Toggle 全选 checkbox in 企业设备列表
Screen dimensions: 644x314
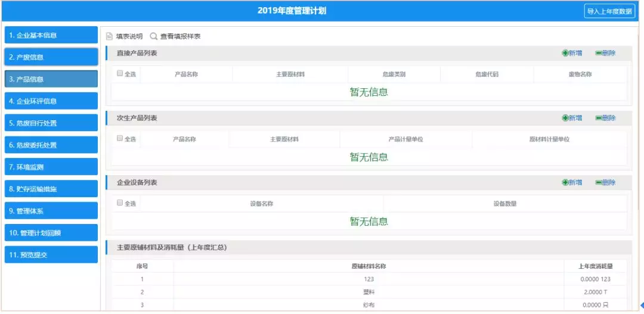point(120,203)
